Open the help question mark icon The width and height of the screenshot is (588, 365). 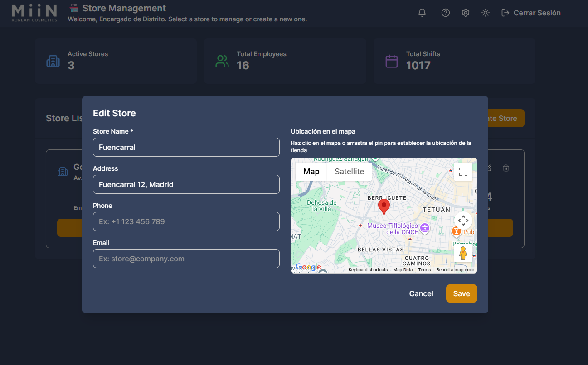click(x=446, y=13)
